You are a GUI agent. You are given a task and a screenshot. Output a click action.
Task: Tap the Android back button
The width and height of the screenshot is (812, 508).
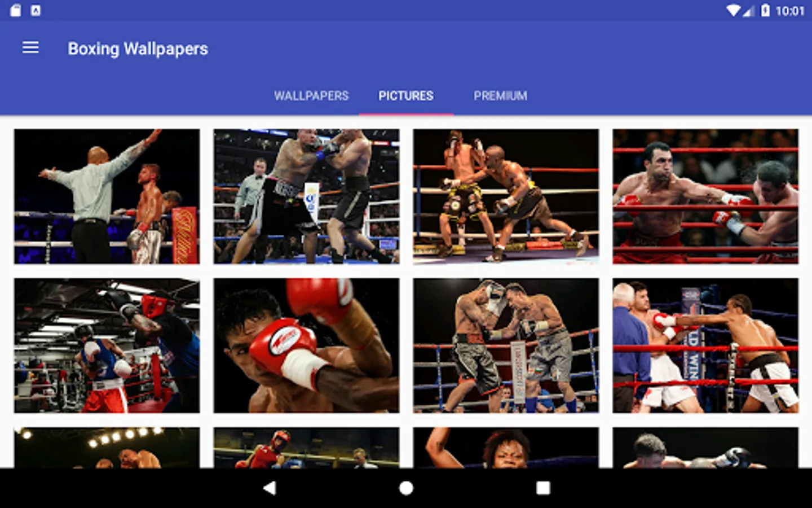coord(270,488)
